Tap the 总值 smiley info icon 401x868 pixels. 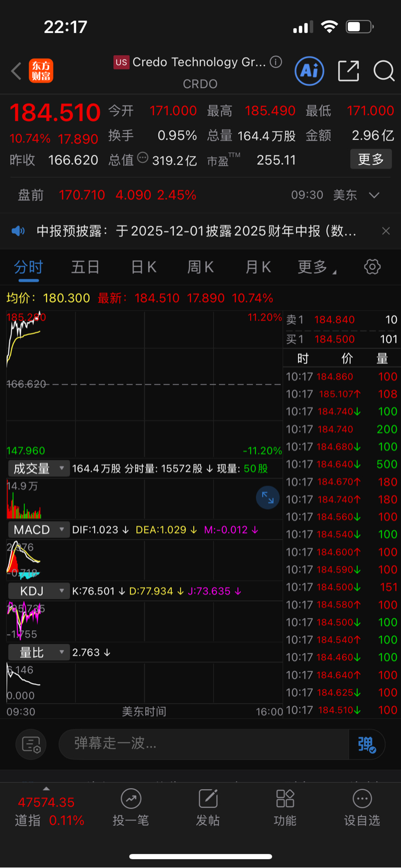[x=143, y=158]
